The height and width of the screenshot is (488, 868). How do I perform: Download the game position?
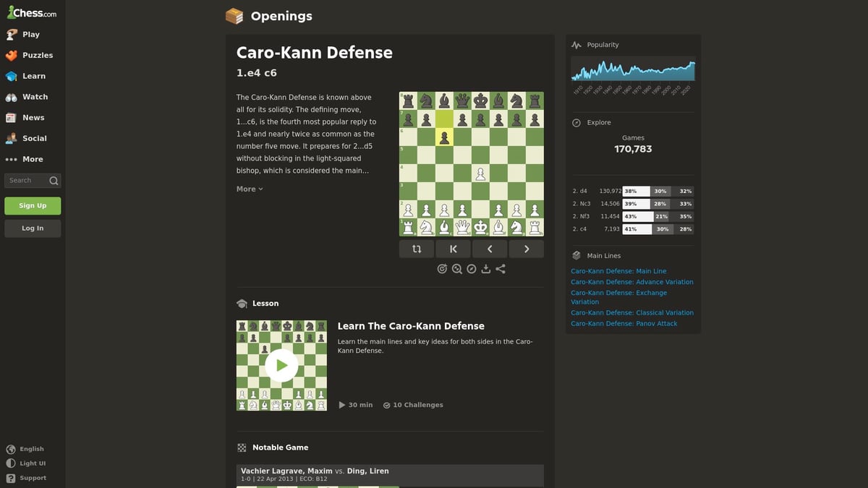[x=486, y=268]
